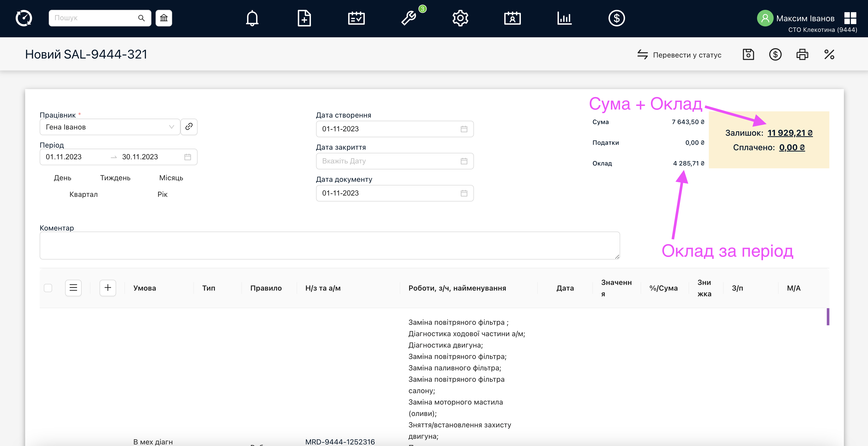
Task: Open the bank building icon near search
Action: (x=164, y=18)
